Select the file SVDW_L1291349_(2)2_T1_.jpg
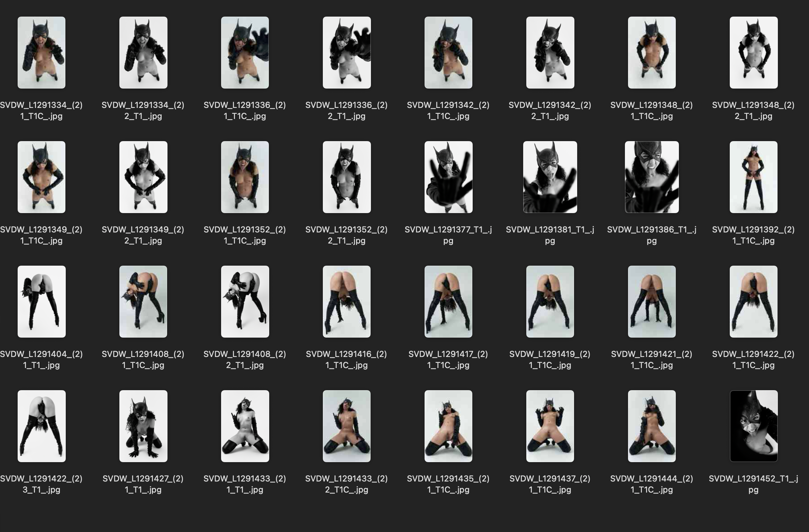This screenshot has height=532, width=809. [143, 177]
